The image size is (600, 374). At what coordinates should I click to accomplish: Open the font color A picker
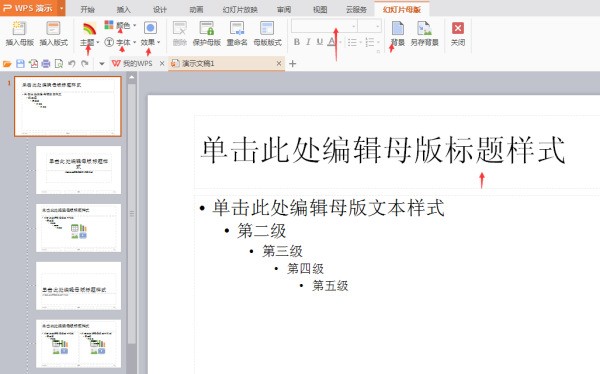tap(332, 42)
